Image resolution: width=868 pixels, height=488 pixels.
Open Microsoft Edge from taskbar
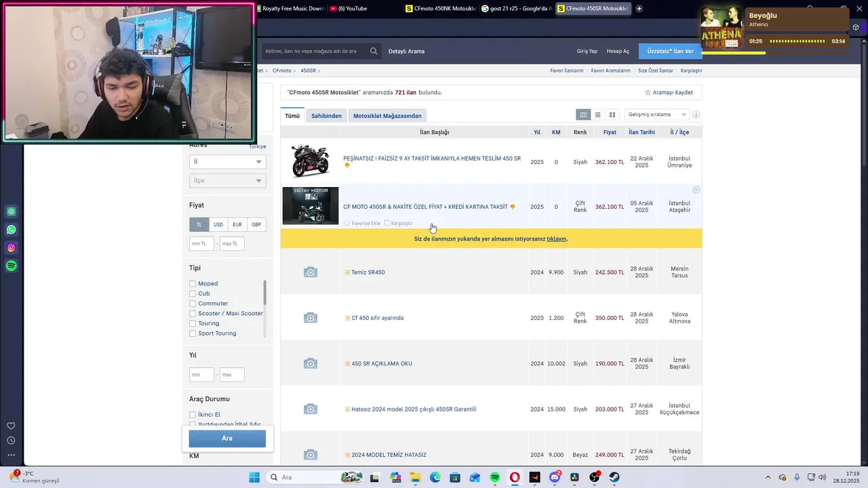435,477
